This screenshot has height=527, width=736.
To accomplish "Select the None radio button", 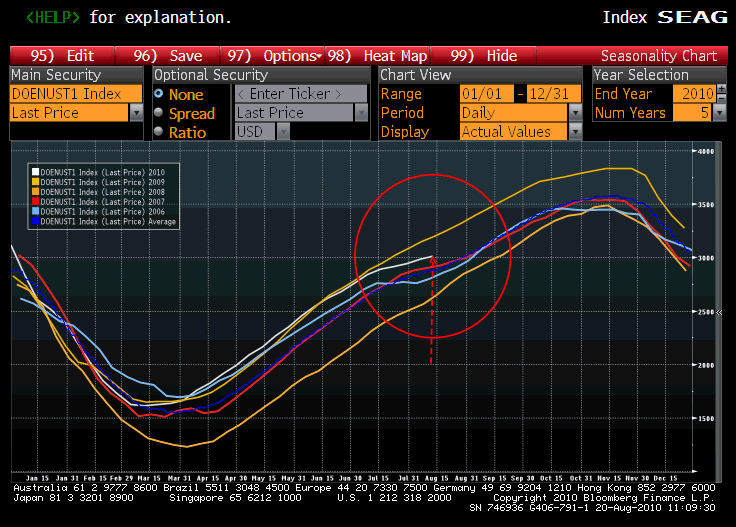I will coord(159,94).
